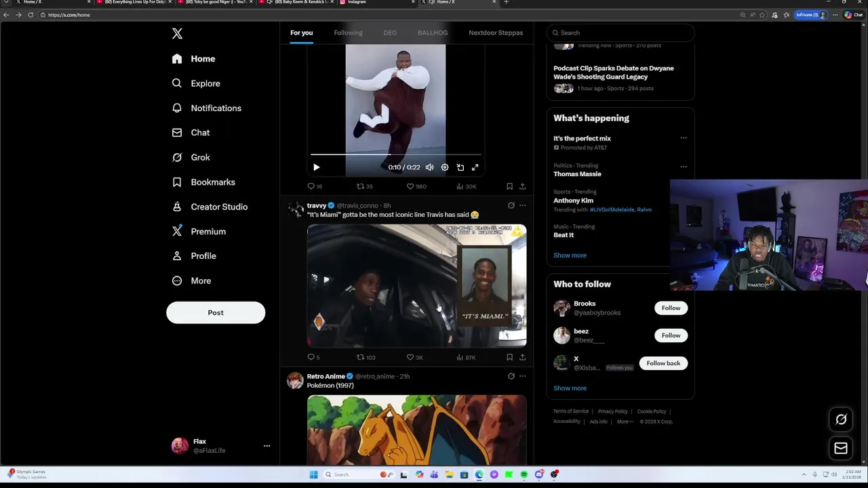Open Notifications in the sidebar

[x=206, y=108]
